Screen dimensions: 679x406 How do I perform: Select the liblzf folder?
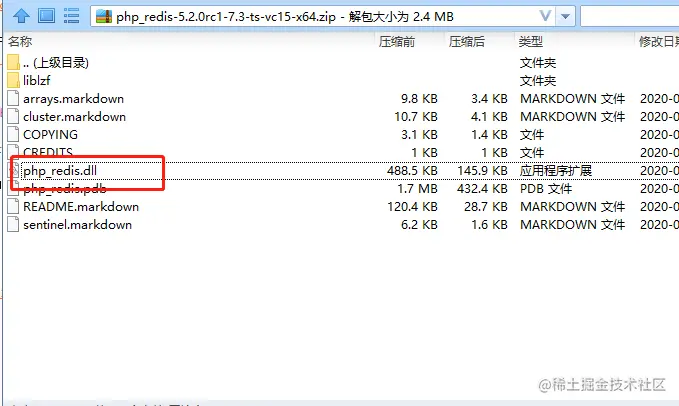coord(37,81)
